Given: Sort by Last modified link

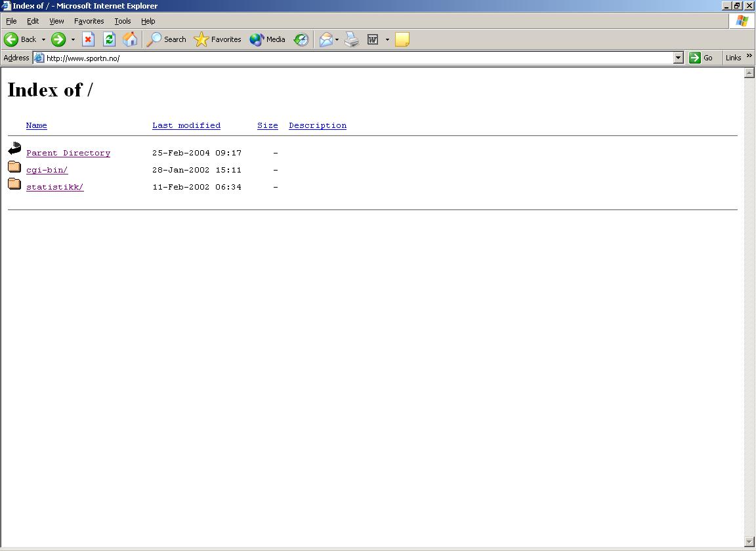Looking at the screenshot, I should point(186,125).
